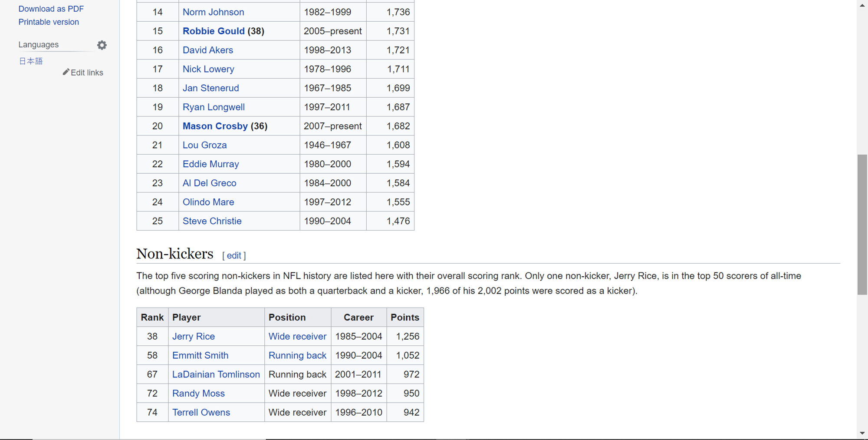Image resolution: width=868 pixels, height=440 pixels.
Task: Select the 1,256 points cell for Jerry Rice
Action: [x=405, y=337]
